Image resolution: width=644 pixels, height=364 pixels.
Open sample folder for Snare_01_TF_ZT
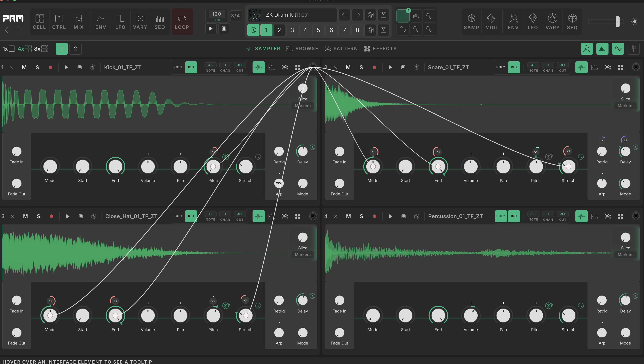click(594, 67)
